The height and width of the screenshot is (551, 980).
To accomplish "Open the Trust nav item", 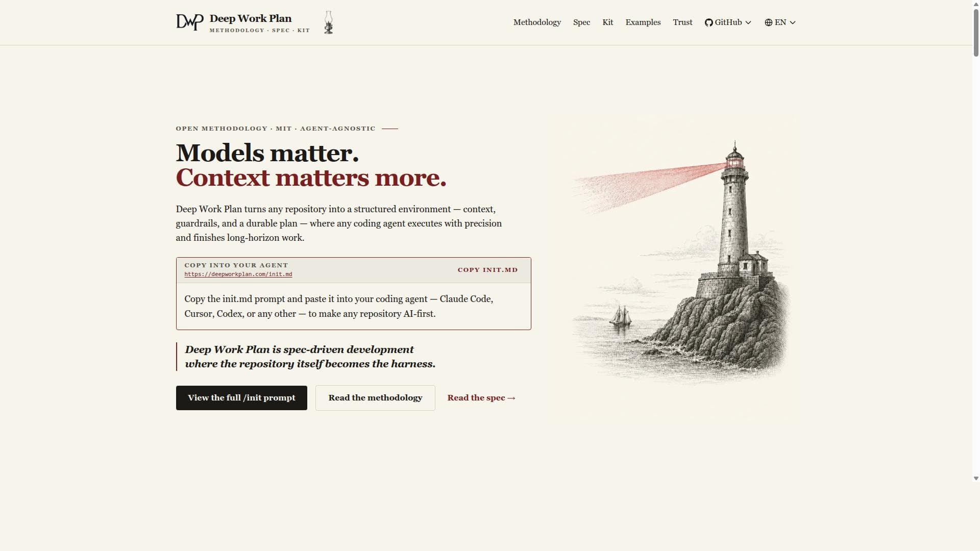I will [x=682, y=22].
